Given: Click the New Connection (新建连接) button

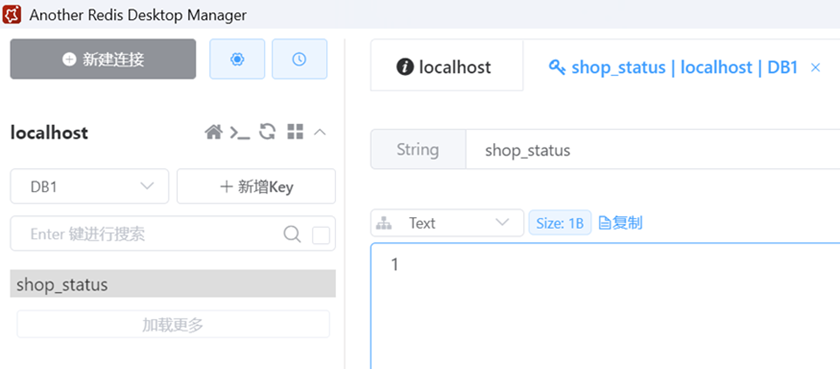Looking at the screenshot, I should 103,59.
